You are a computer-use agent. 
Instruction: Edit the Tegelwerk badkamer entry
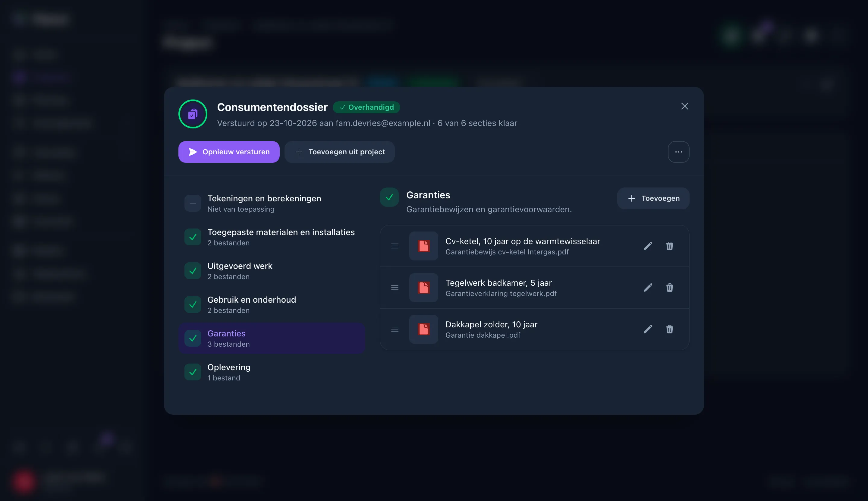pyautogui.click(x=648, y=288)
